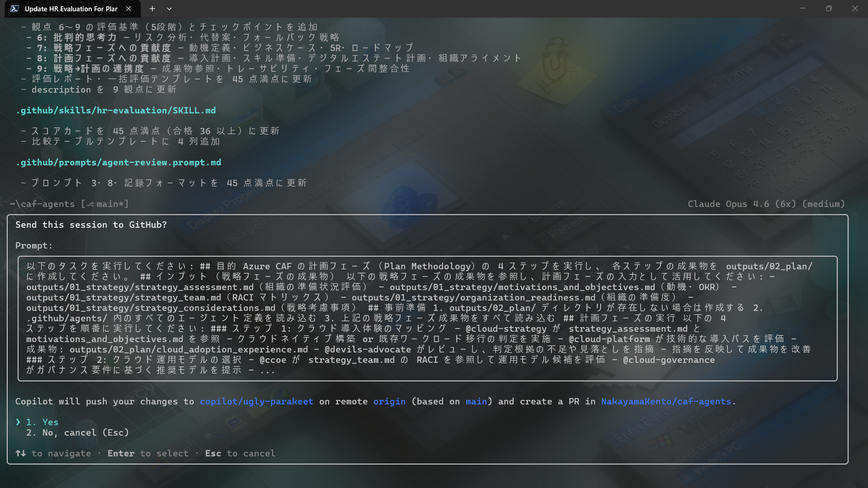Click the '8: 計画フェーズへの貢献度' line
The height and width of the screenshot is (488, 868).
274,58
